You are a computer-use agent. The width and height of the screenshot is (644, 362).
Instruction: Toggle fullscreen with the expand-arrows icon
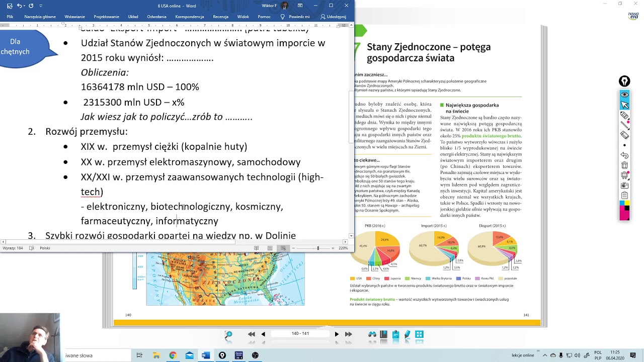[419, 334]
